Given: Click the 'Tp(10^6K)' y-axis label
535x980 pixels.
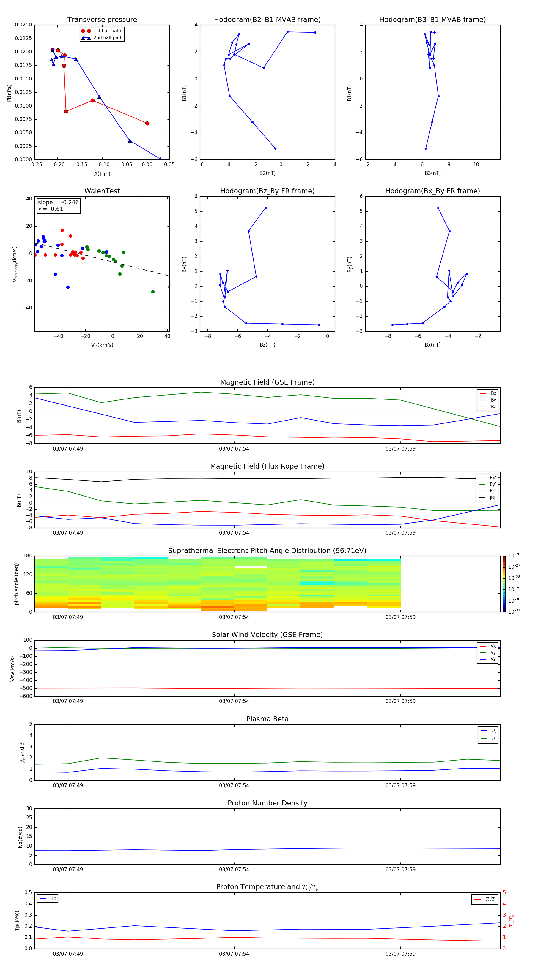Looking at the screenshot, I should coord(17,921).
